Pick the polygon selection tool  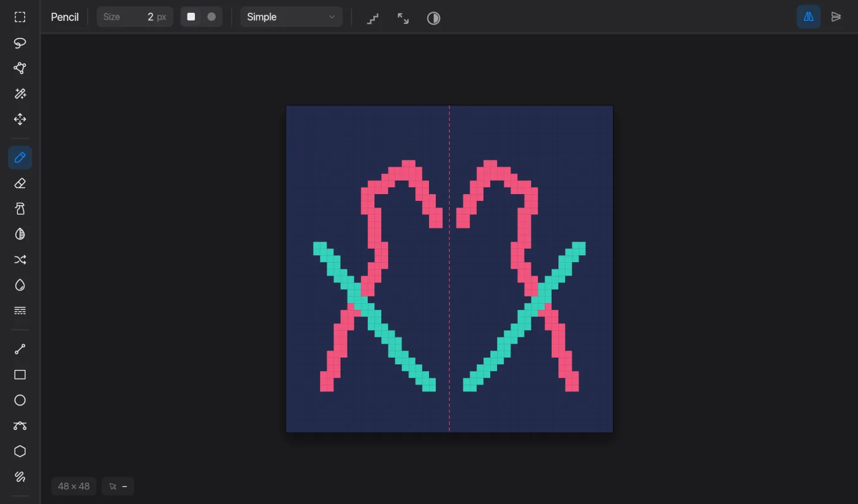(20, 68)
